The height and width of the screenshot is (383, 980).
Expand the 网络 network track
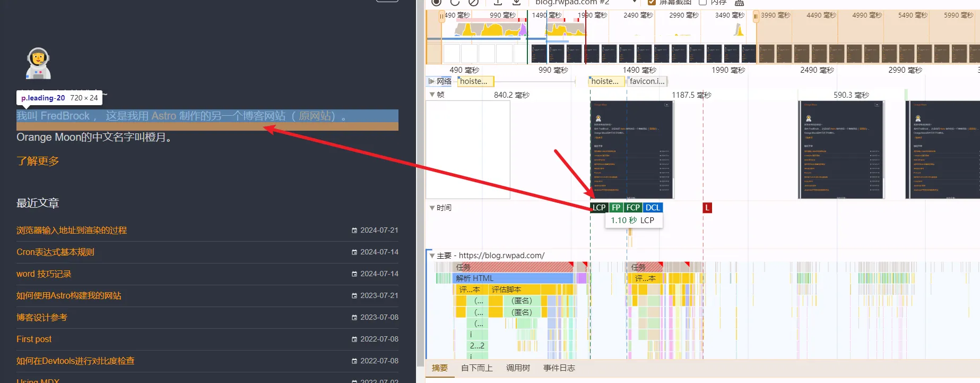tap(431, 81)
